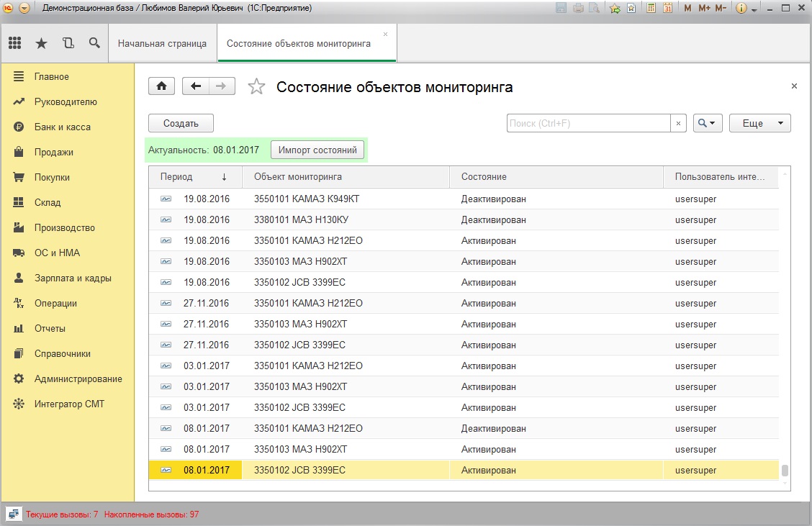Open calculator icon in title bar
This screenshot has height=526, width=812.
[651, 9]
